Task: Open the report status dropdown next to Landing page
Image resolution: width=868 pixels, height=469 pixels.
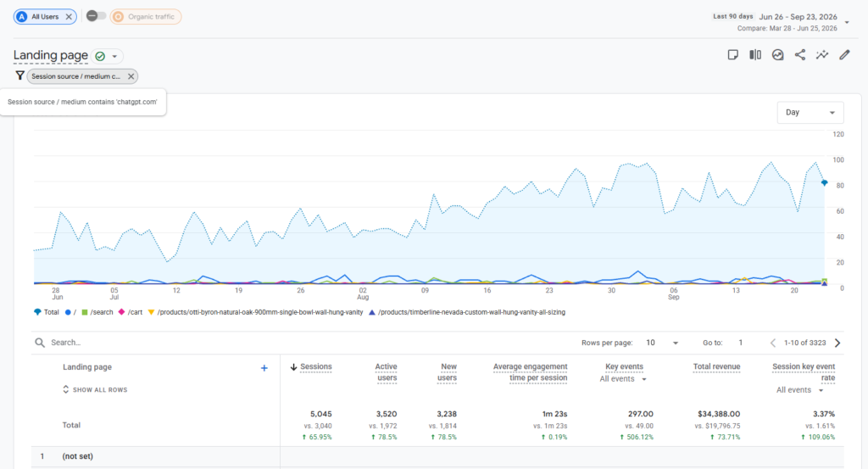Action: tap(114, 57)
